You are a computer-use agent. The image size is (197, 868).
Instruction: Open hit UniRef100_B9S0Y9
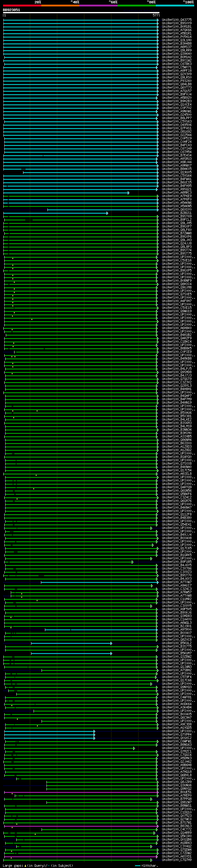[x=176, y=23]
